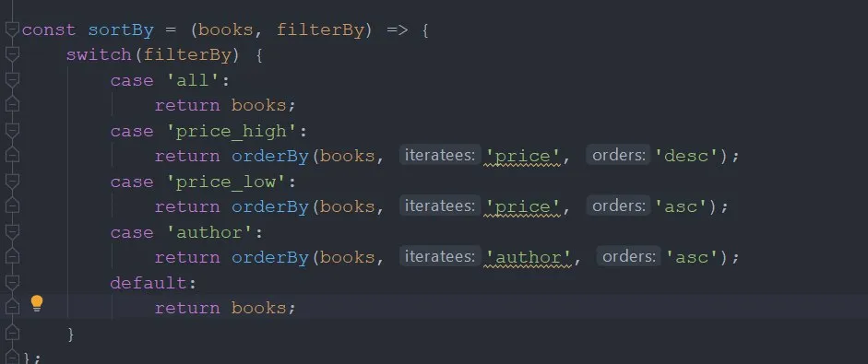868x364 pixels.
Task: Click the underlined 'price' string on price_low line
Action: pyautogui.click(x=522, y=206)
